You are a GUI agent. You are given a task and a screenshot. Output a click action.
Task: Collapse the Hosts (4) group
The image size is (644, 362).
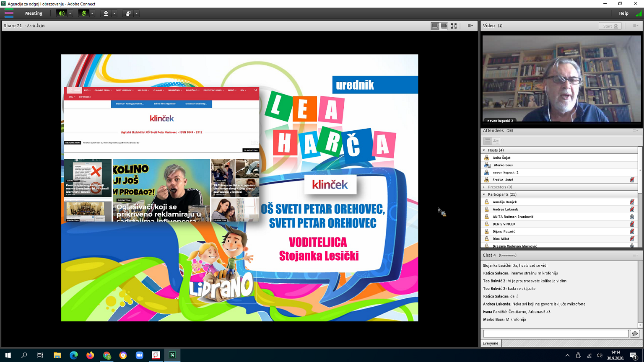484,150
